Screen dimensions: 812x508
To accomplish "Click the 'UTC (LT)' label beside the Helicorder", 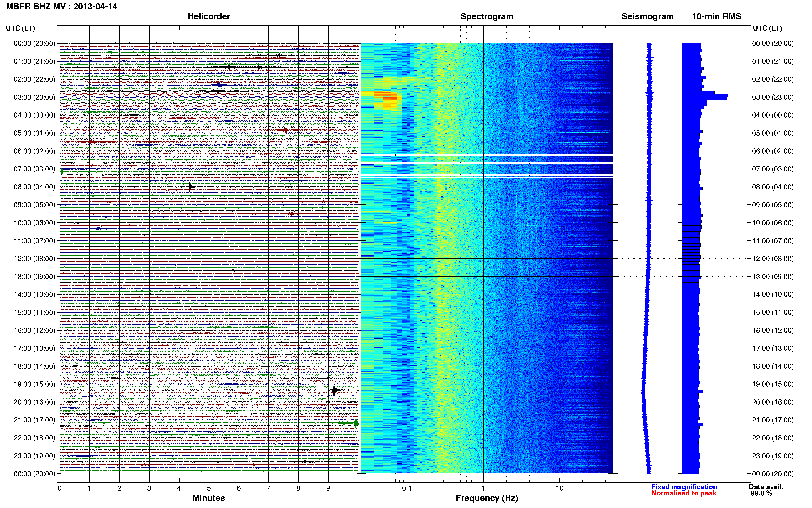I will click(x=21, y=28).
